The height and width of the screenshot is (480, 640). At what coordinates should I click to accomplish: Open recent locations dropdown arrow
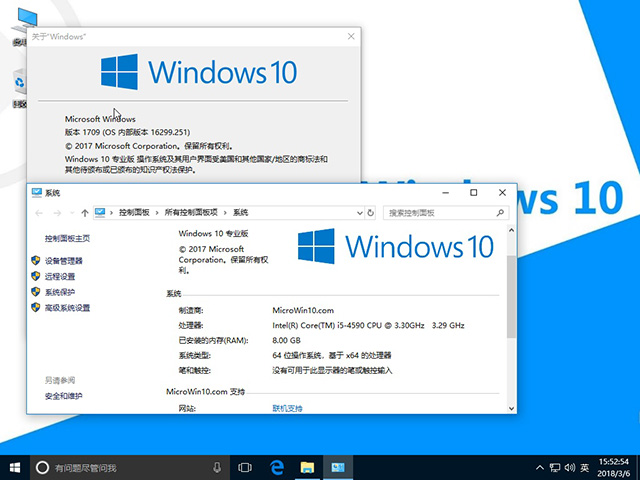pos(72,213)
